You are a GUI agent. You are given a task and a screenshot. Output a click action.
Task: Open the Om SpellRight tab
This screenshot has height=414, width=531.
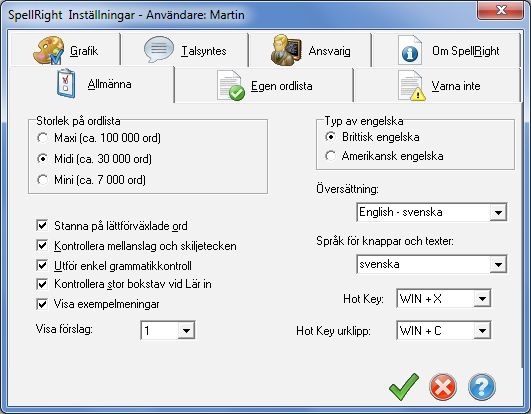point(446,50)
